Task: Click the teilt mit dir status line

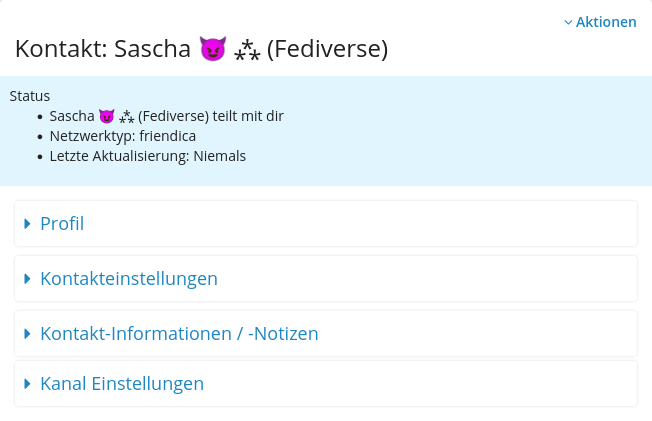Action: click(166, 116)
